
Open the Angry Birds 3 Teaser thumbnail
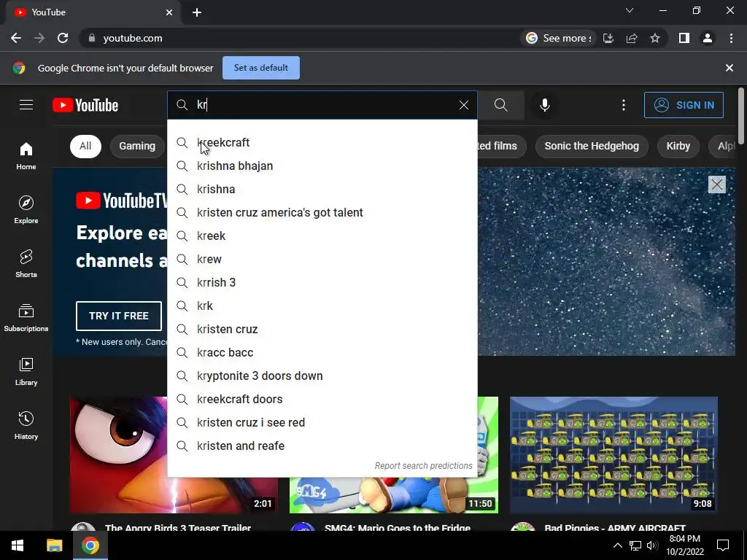tap(119, 455)
